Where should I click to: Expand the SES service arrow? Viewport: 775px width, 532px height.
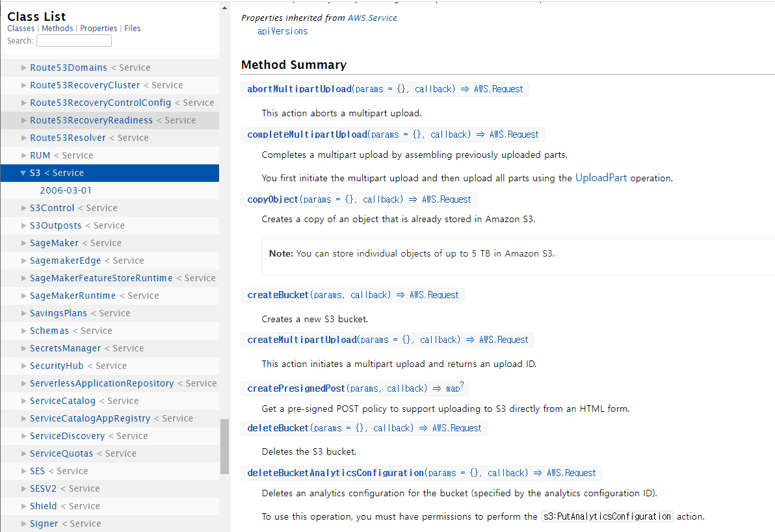click(23, 471)
